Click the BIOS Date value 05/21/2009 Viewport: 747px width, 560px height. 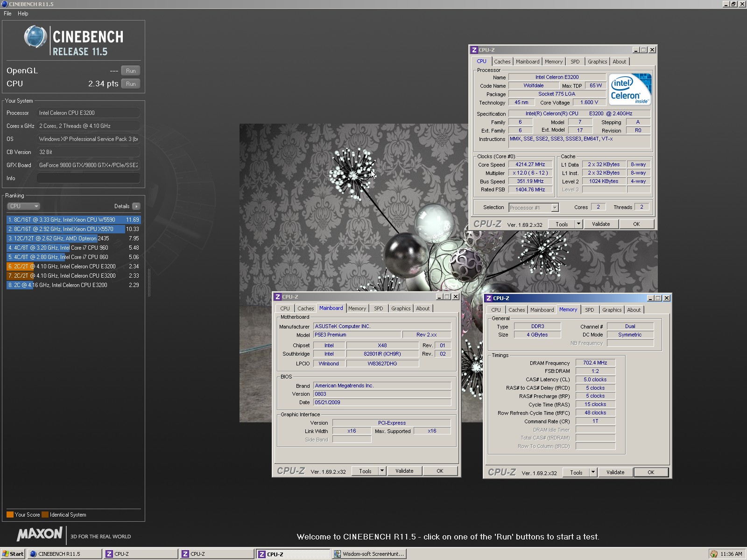coord(382,402)
